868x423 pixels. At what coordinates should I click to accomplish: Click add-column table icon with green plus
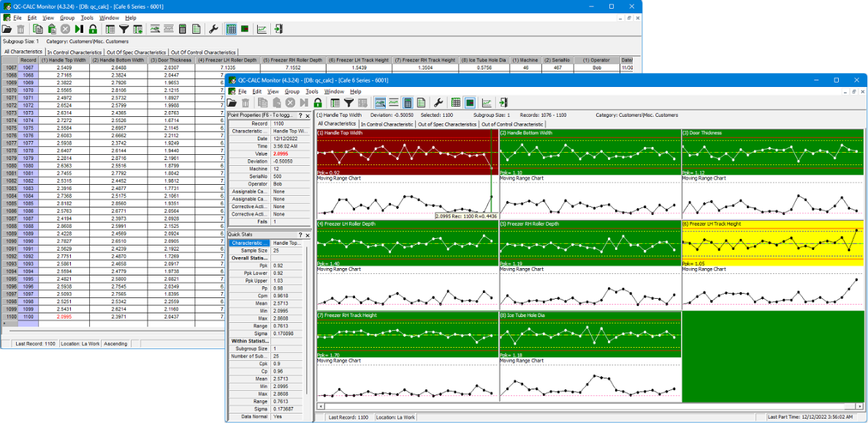[138, 28]
